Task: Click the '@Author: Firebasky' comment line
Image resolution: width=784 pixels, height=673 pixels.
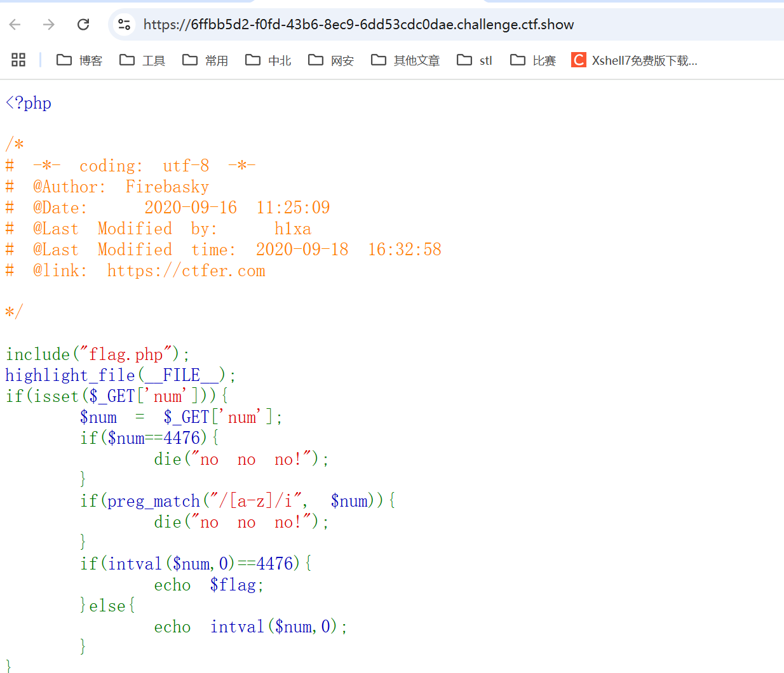Action: (107, 187)
